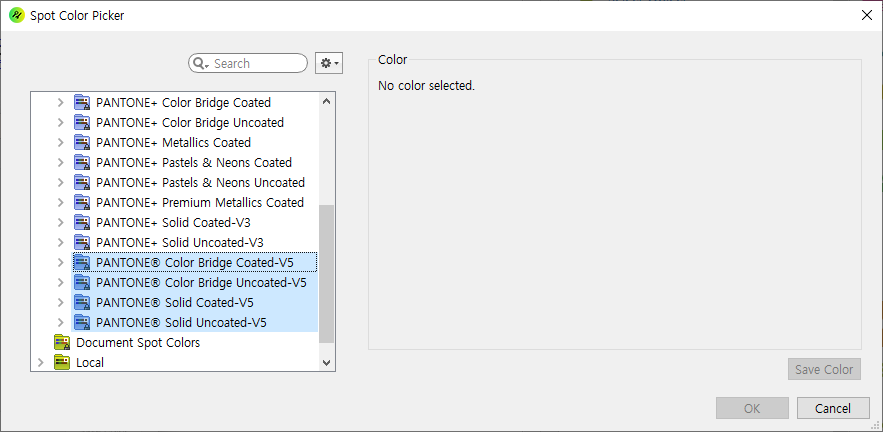Viewport: 883px width, 432px height.
Task: Click the PANTONE® Solid Coated-V5 library icon
Action: pyautogui.click(x=82, y=302)
